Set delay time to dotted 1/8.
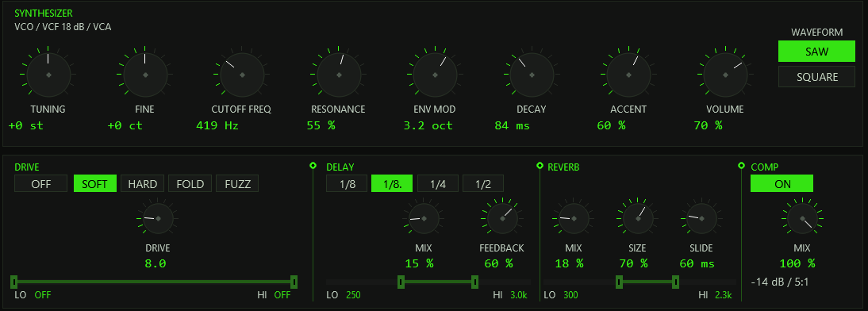This screenshot has height=311, width=868. pyautogui.click(x=392, y=184)
